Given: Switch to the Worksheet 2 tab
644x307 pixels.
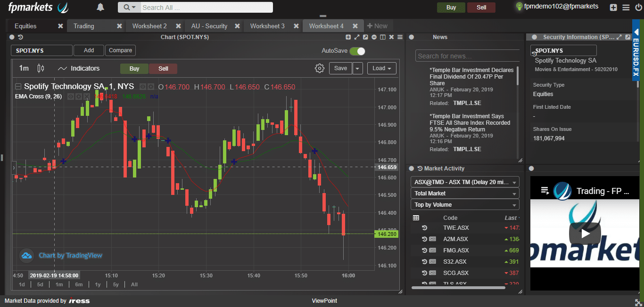Looking at the screenshot, I should point(149,26).
